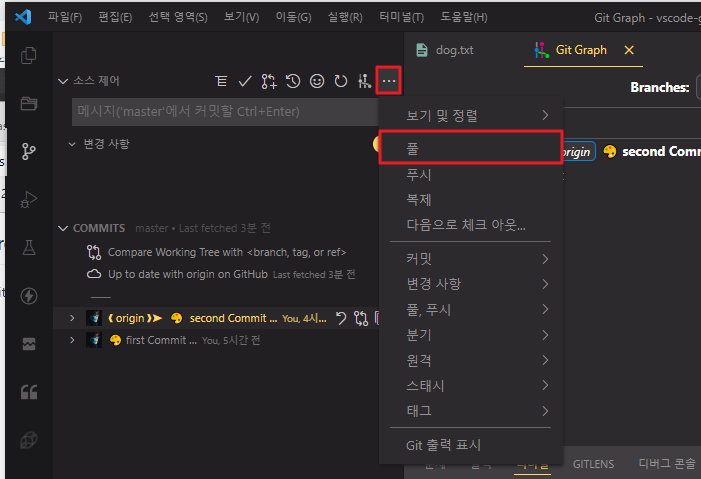Screen dimensions: 701x479
Task: Refresh source control with circular arrow
Action: point(341,81)
